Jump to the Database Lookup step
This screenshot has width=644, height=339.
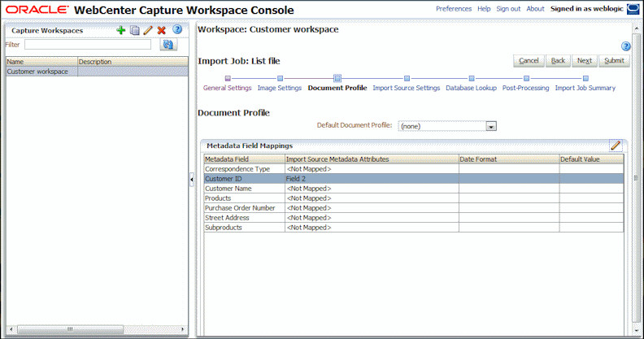(471, 88)
